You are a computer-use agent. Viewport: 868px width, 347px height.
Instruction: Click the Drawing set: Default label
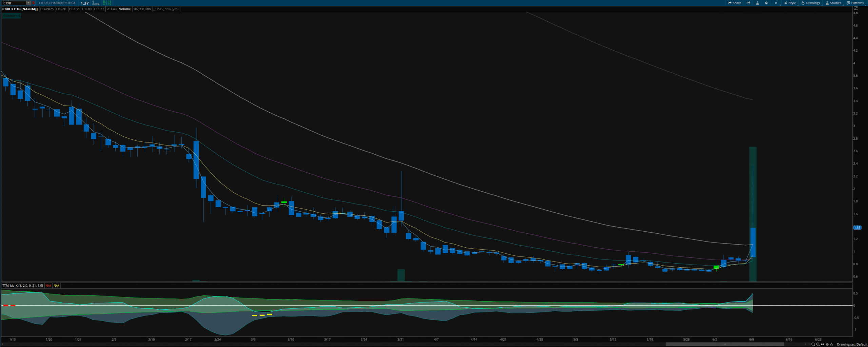852,344
